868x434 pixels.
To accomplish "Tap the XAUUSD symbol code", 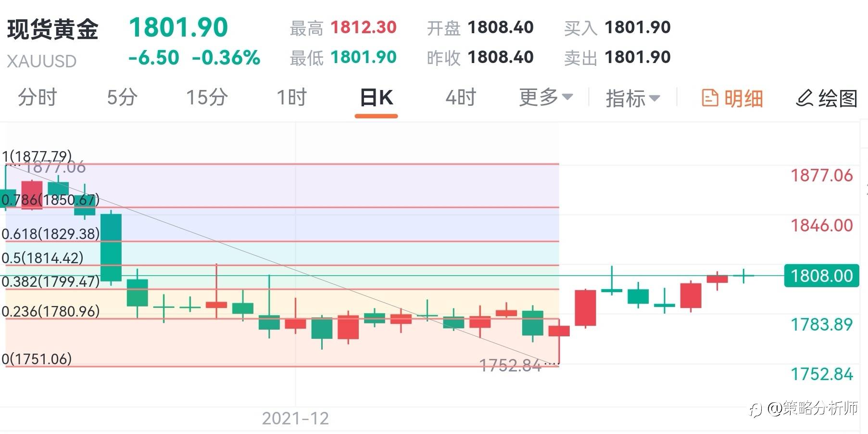I will [42, 62].
